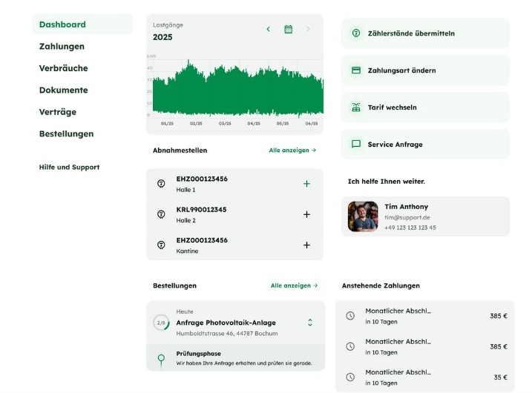Click the card icon beside Zahlungsart ändern
This screenshot has height=393, width=532.
pyautogui.click(x=356, y=70)
